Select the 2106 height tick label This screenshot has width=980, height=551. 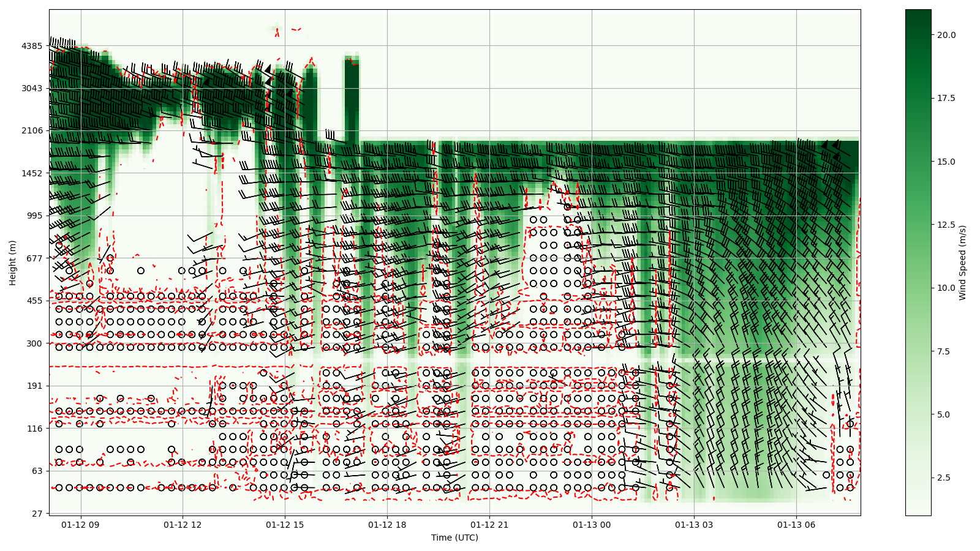click(x=32, y=130)
